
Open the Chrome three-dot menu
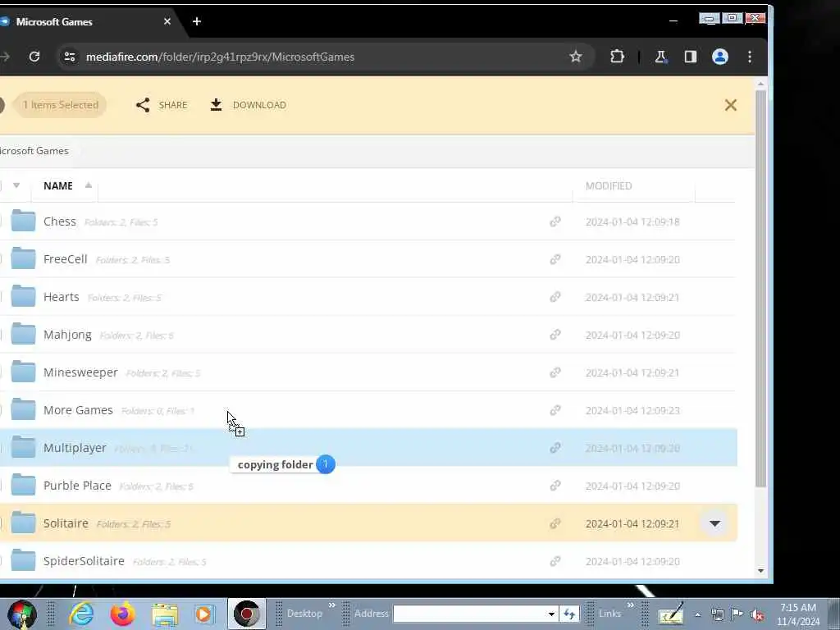tap(750, 57)
